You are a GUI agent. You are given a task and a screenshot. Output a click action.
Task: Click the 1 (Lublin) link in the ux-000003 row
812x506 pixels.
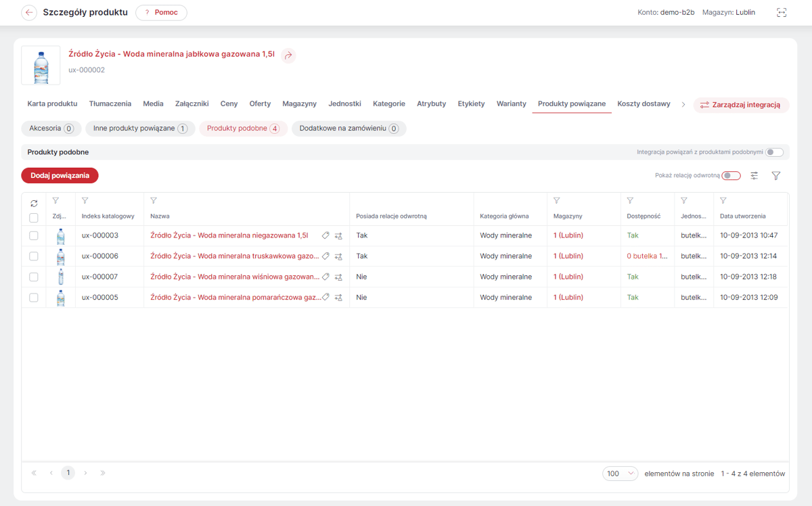tap(568, 235)
